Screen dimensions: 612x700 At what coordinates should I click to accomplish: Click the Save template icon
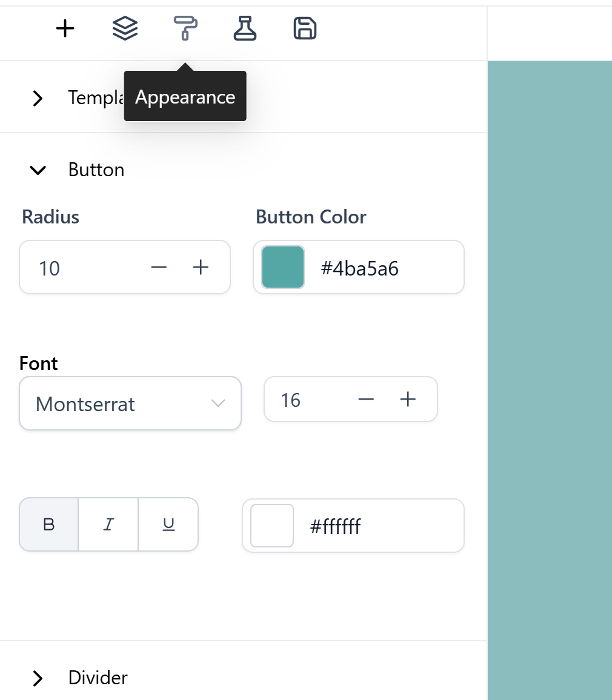click(x=304, y=28)
